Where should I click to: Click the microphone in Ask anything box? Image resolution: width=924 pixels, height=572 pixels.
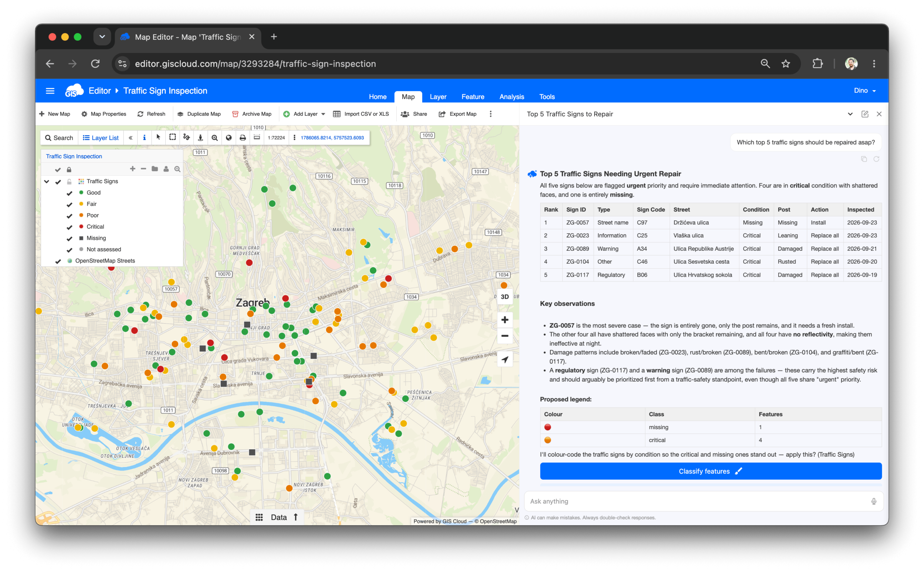pyautogui.click(x=873, y=501)
